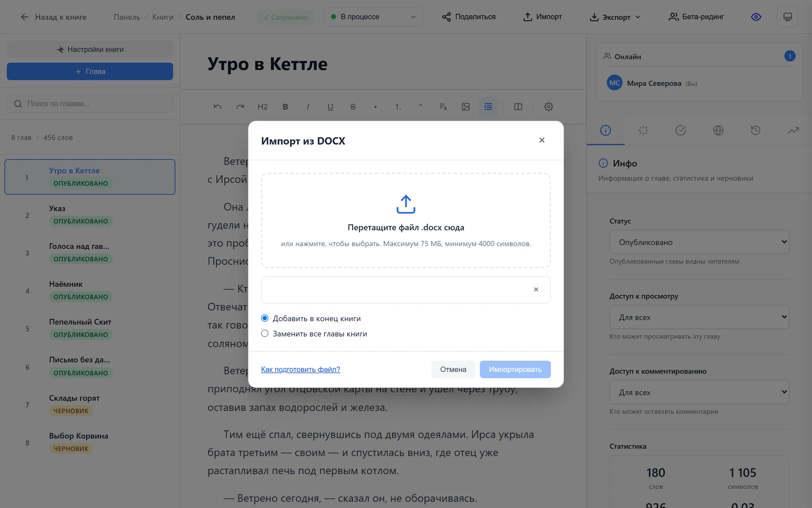The width and height of the screenshot is (812, 508).
Task: Click the .docx drop zone
Action: click(x=406, y=220)
